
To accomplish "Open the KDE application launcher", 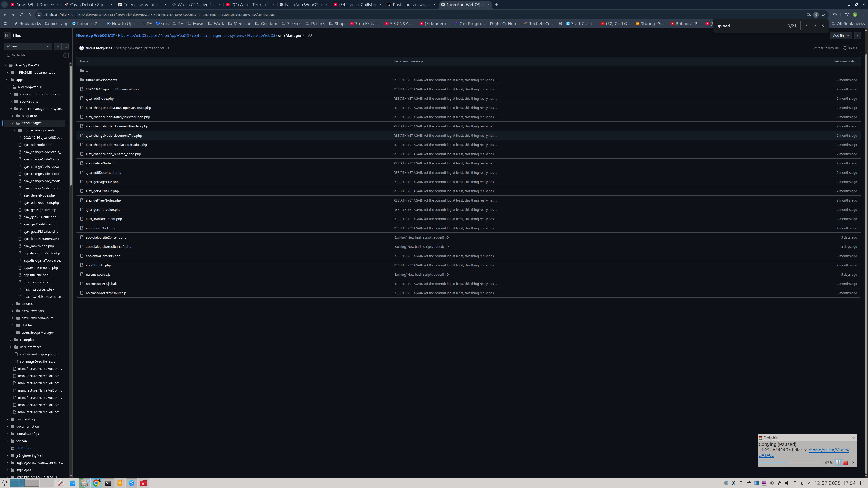I will tap(5, 483).
